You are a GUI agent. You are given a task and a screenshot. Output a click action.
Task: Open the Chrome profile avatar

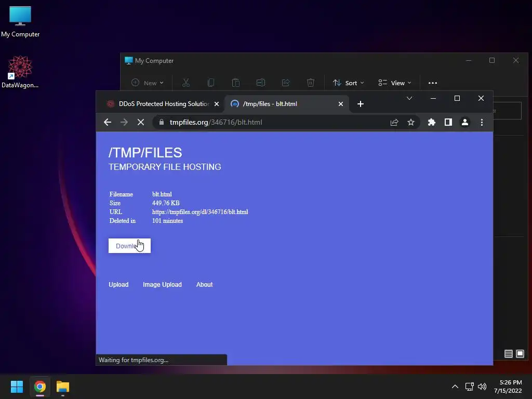pos(465,122)
